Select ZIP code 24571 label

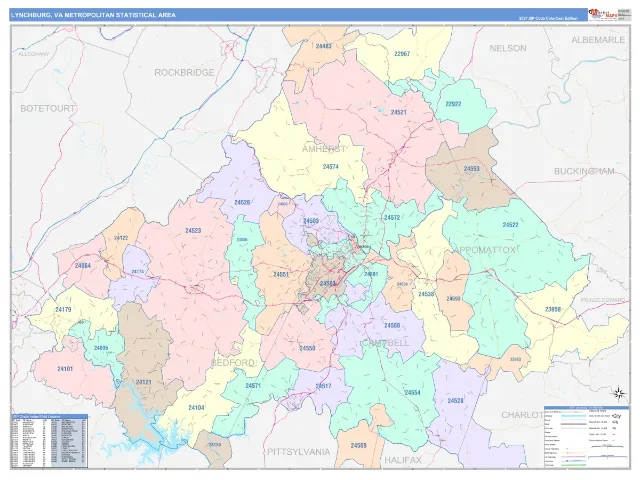[x=253, y=386]
